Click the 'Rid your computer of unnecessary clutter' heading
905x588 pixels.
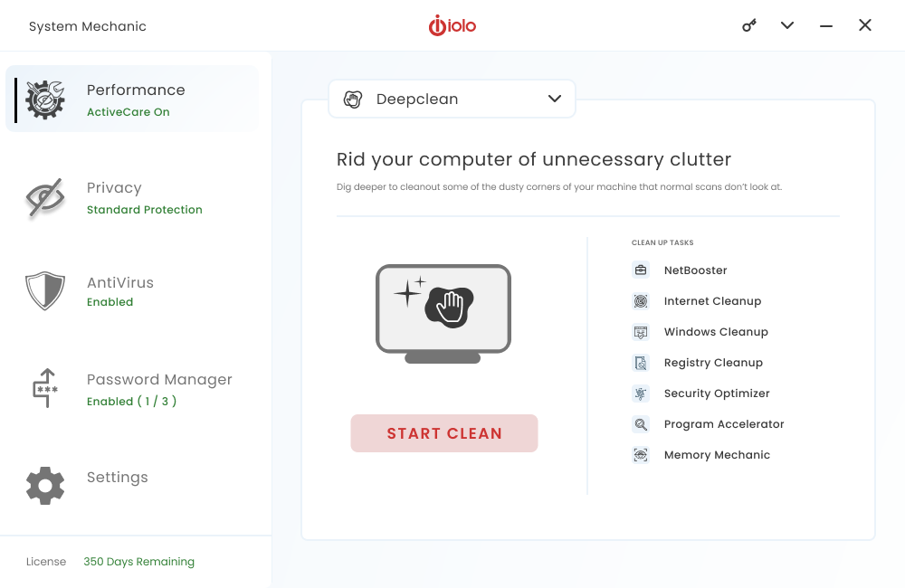pos(534,159)
